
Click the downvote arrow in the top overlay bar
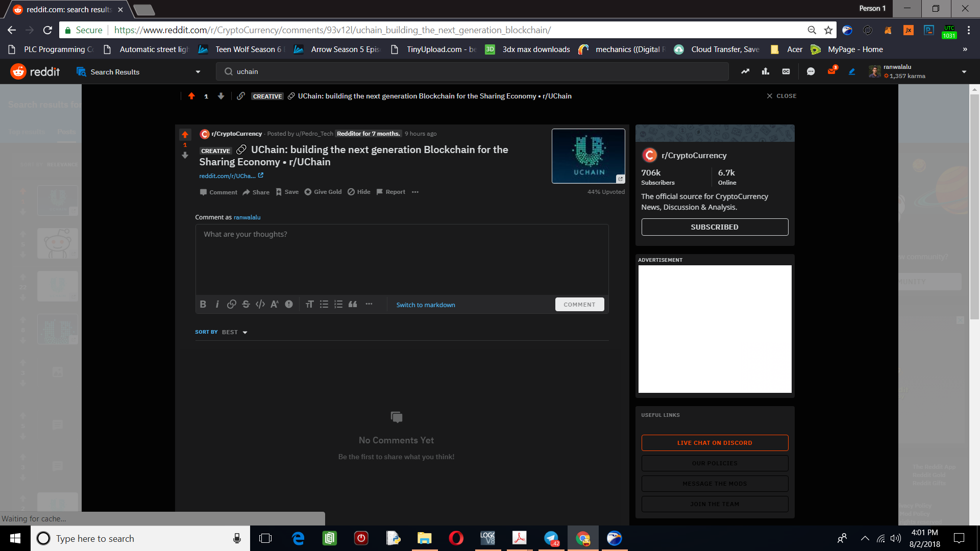[x=221, y=96]
